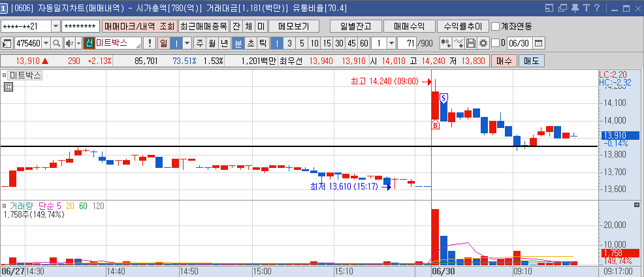Click the 매매마크/내역 조회 button
The image size is (644, 277).
tap(140, 26)
